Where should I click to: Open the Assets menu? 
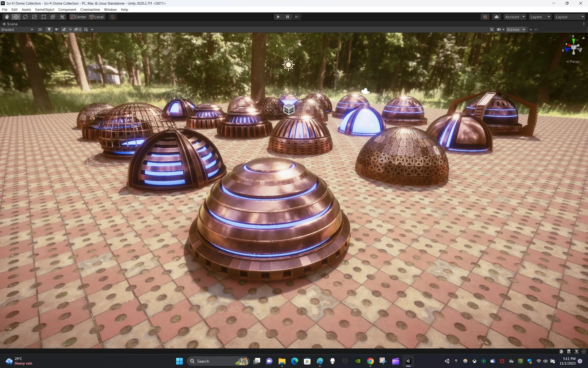[26, 9]
